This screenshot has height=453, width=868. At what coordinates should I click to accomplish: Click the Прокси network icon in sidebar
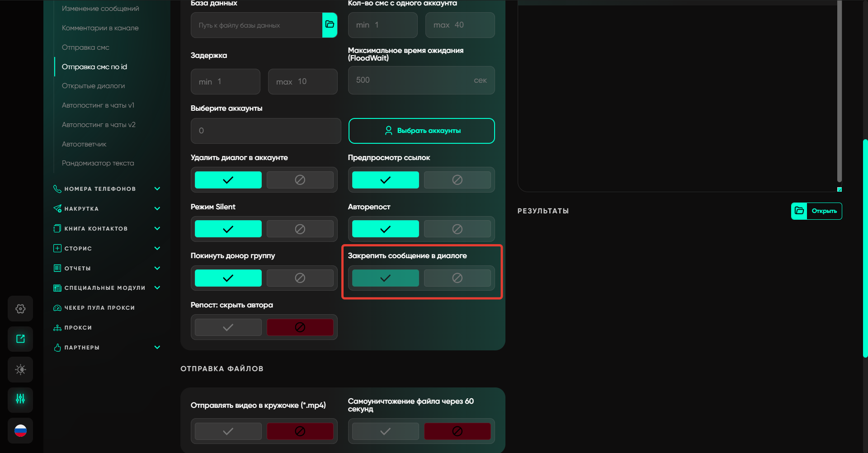(57, 328)
